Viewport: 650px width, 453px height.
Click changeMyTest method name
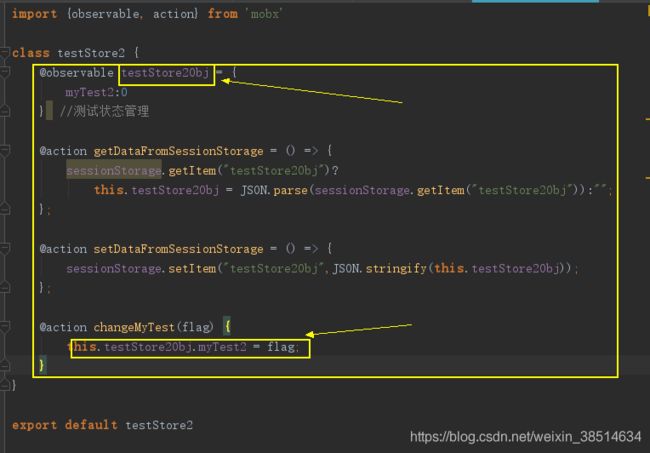click(134, 327)
